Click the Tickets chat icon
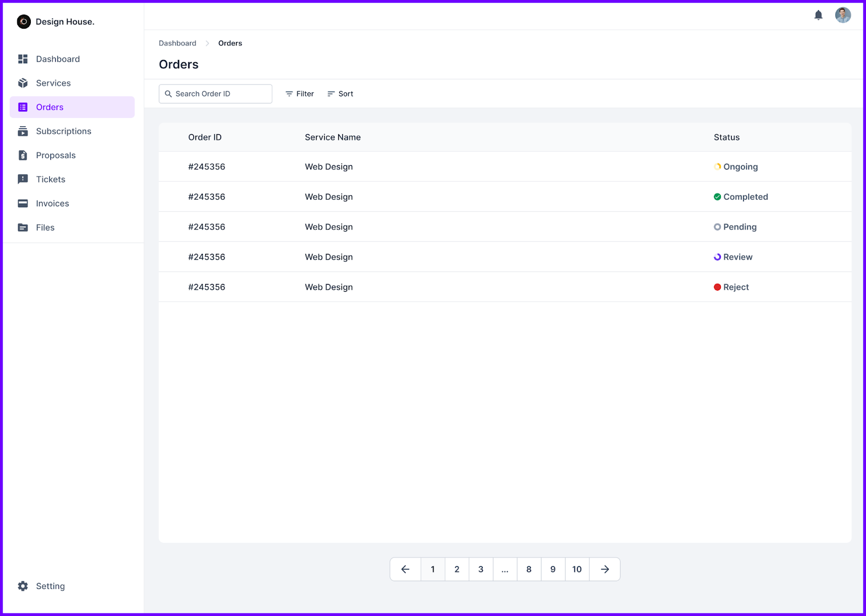Screen dimensions: 866x616 23,179
